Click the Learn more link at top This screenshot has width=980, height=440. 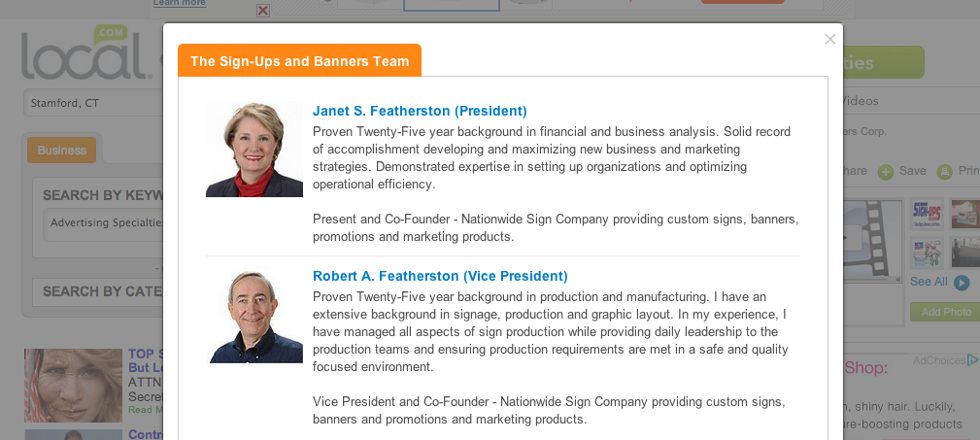point(180,4)
